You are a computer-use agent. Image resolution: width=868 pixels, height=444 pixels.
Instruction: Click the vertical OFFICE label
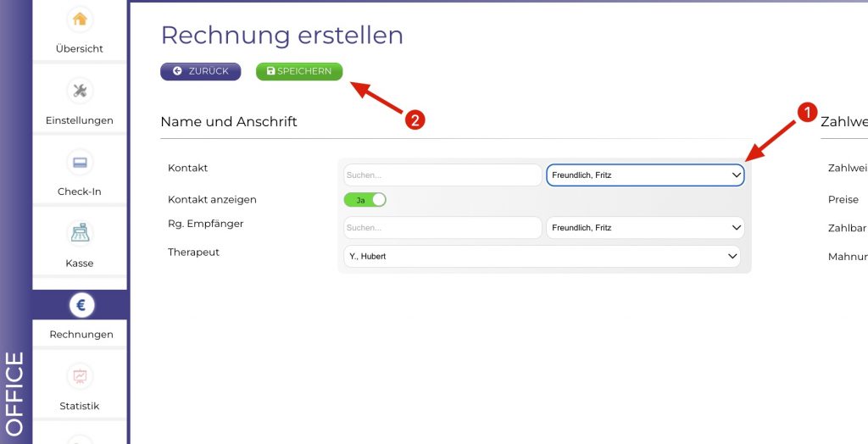[15, 393]
